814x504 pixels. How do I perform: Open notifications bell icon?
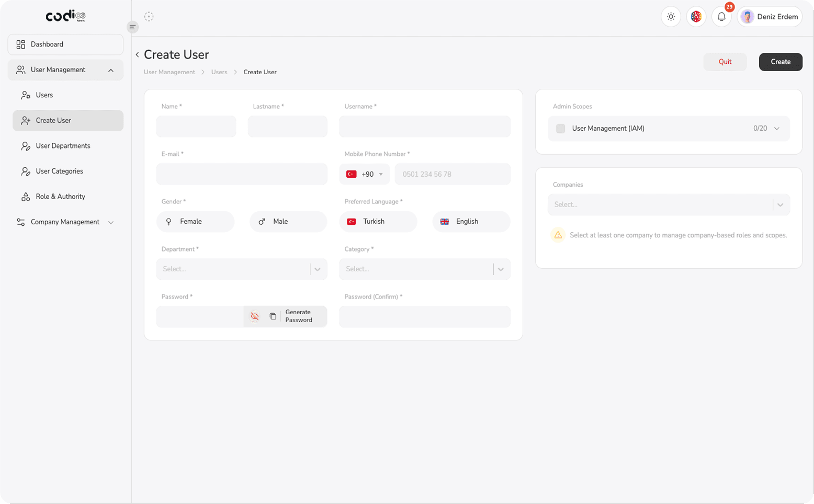tap(721, 17)
